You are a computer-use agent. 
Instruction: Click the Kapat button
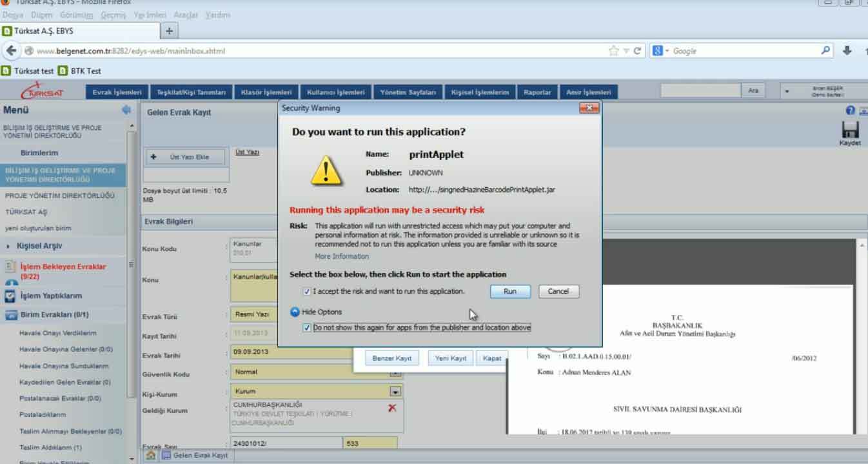[492, 358]
